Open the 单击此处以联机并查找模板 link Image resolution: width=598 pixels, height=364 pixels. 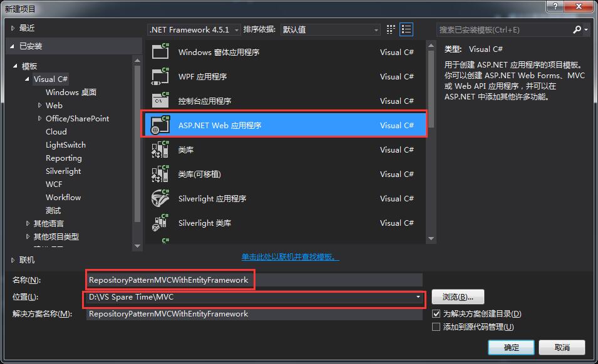pyautogui.click(x=290, y=257)
